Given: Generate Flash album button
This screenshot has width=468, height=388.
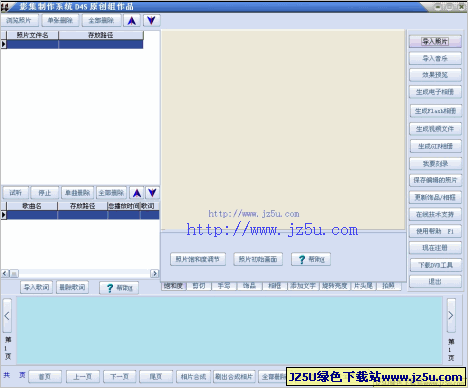Looking at the screenshot, I should click(x=435, y=111).
